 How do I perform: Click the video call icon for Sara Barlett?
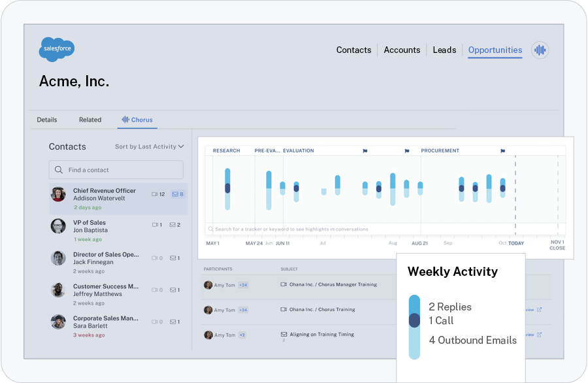(x=154, y=322)
